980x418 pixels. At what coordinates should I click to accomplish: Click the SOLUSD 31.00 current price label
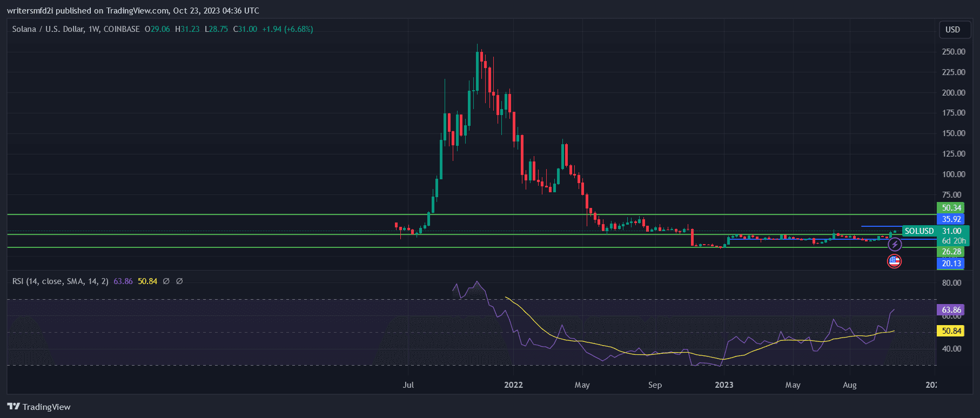pyautogui.click(x=935, y=231)
